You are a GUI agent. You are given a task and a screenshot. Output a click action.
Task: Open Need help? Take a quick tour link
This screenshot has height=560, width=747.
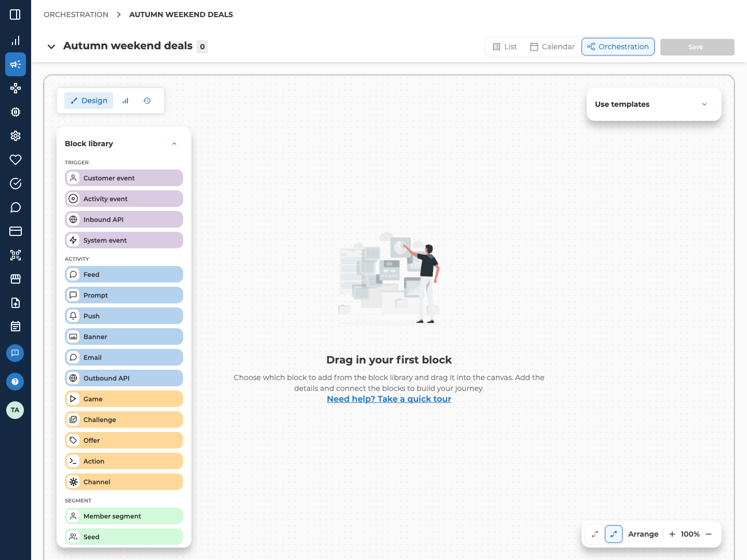point(389,399)
